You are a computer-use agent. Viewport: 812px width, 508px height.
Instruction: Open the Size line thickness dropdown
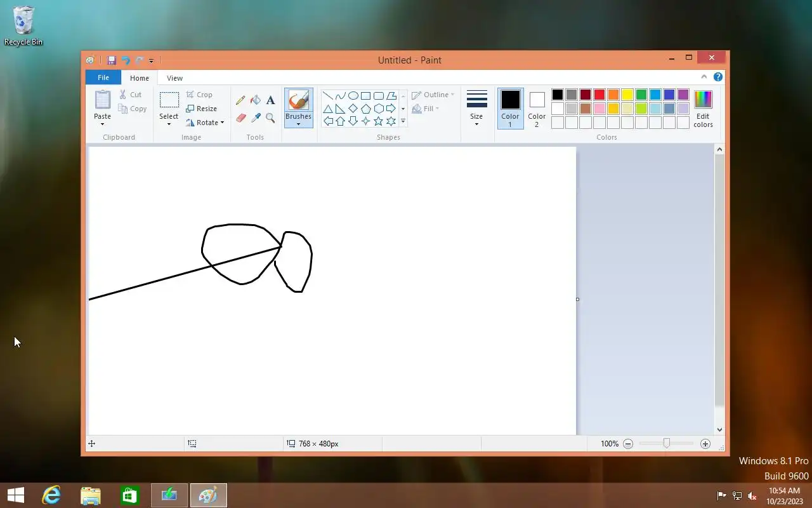pos(476,108)
